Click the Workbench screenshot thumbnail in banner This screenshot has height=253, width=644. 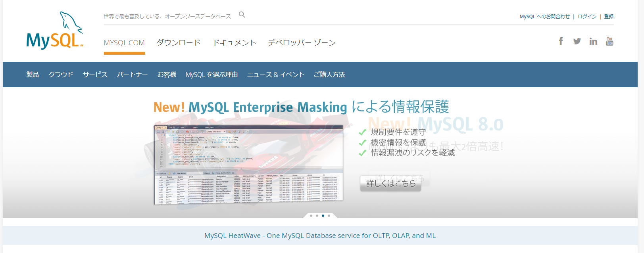[248, 165]
